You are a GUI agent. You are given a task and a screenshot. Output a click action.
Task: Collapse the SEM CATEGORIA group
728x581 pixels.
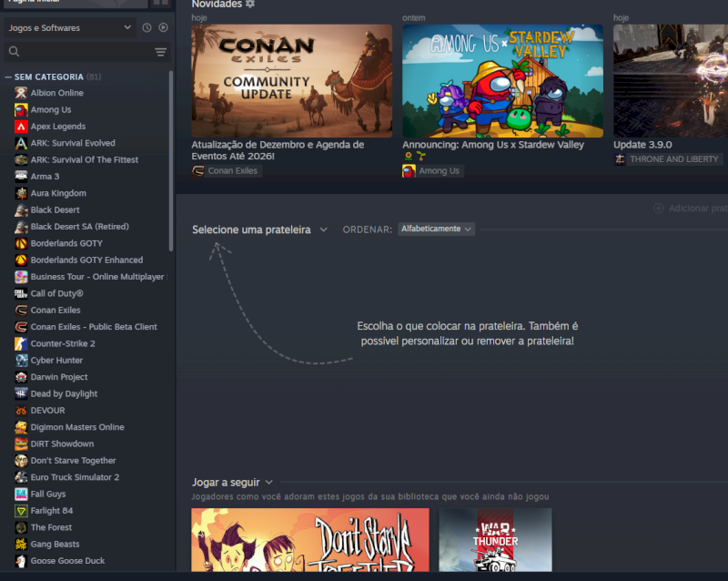tap(8, 76)
